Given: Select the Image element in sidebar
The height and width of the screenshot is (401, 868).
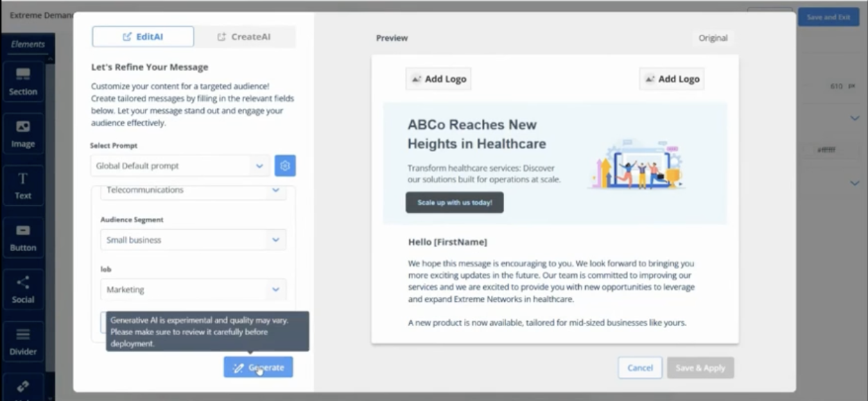Looking at the screenshot, I should coord(23,135).
